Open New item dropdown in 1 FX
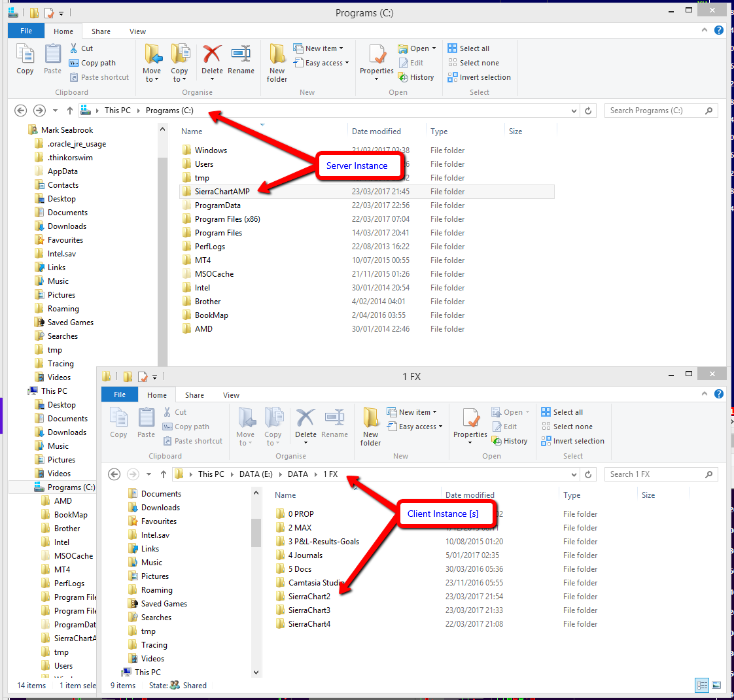Image resolution: width=734 pixels, height=700 pixels. pos(412,412)
